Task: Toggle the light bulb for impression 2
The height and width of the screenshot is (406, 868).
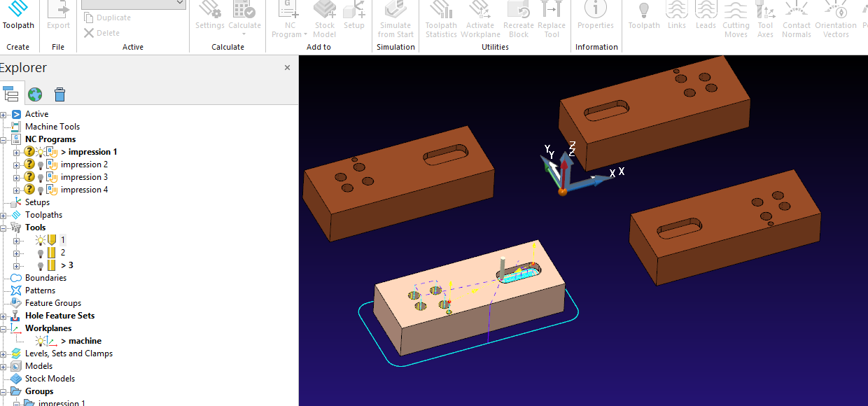Action: [41, 164]
